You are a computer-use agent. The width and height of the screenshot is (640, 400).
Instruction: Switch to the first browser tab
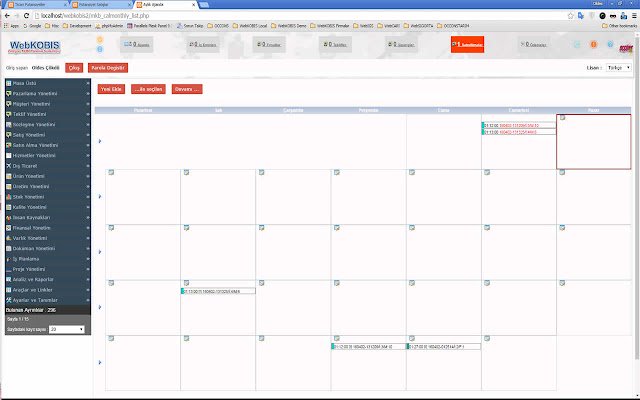pyautogui.click(x=37, y=4)
